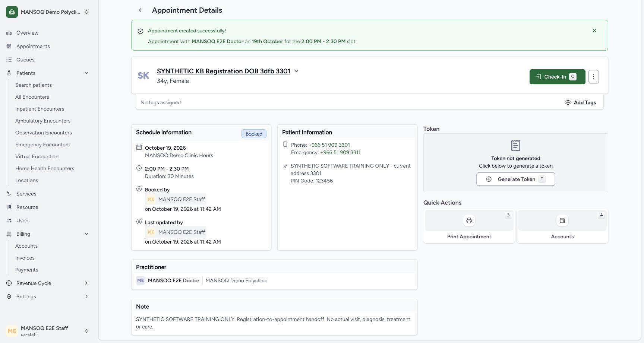644x343 pixels.
Task: Click MANSOQ E2E Staff under Booked by
Action: [176, 199]
